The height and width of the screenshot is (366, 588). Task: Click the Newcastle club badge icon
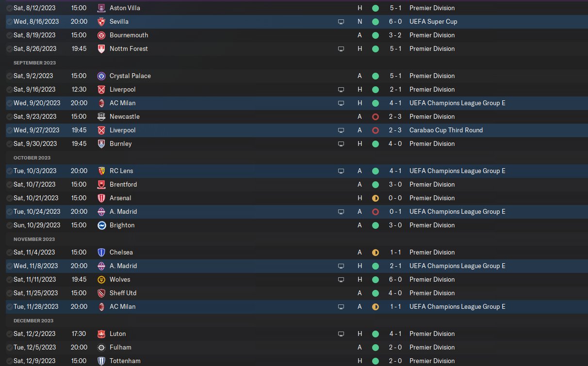pos(101,117)
